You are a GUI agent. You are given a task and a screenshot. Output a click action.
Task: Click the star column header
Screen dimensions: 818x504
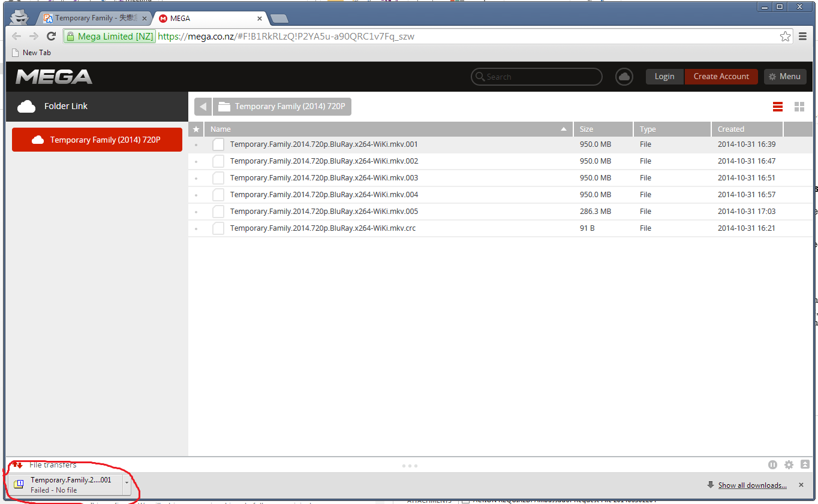pos(196,129)
